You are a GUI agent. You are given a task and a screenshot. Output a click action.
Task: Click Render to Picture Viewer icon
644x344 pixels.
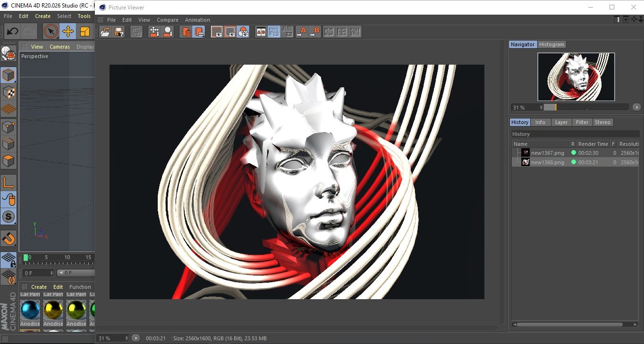(x=154, y=32)
